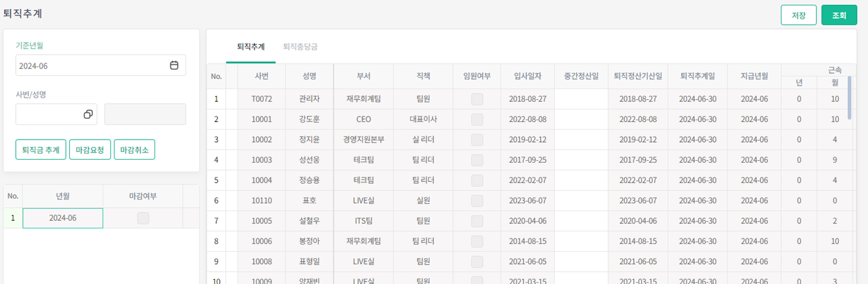Click the 중간정산일 cell for 정지윤
Viewport: 868px width, 284px height.
581,140
